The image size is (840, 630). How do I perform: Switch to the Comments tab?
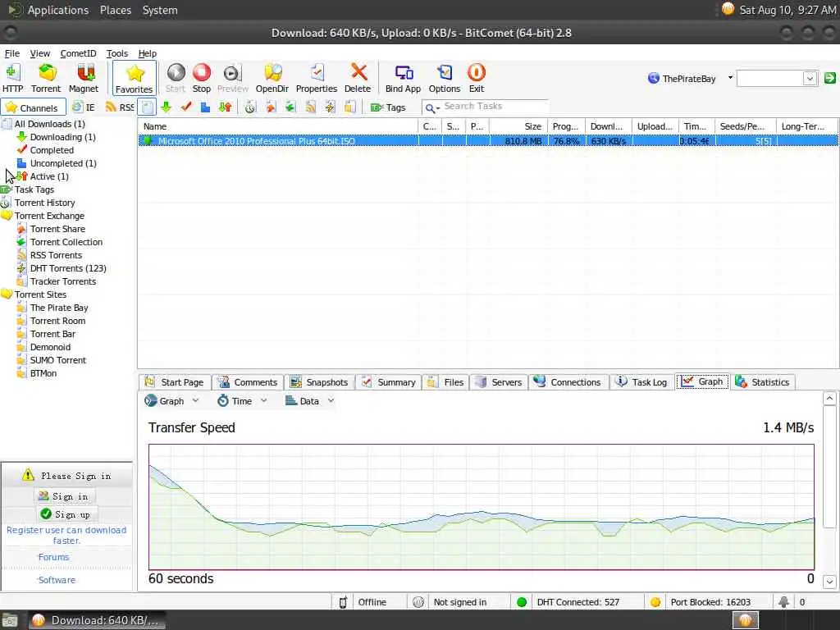[x=248, y=382]
